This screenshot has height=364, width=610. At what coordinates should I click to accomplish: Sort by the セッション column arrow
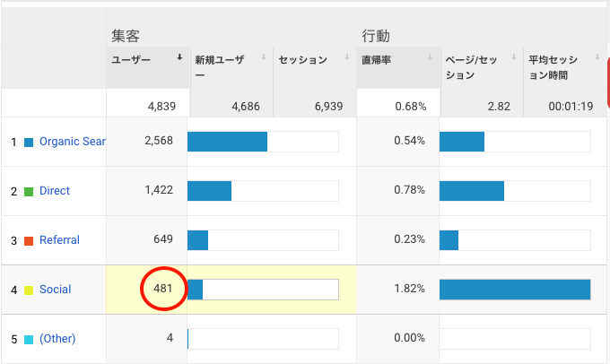point(346,57)
